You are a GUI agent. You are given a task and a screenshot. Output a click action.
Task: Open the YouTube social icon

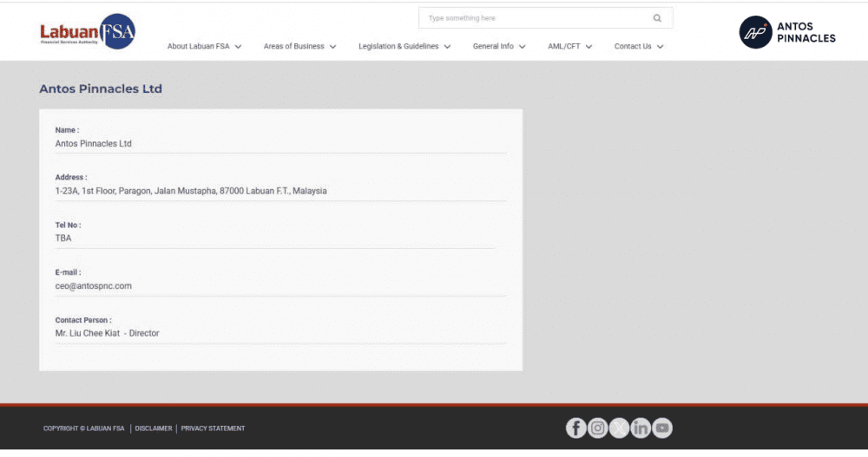[x=662, y=428]
